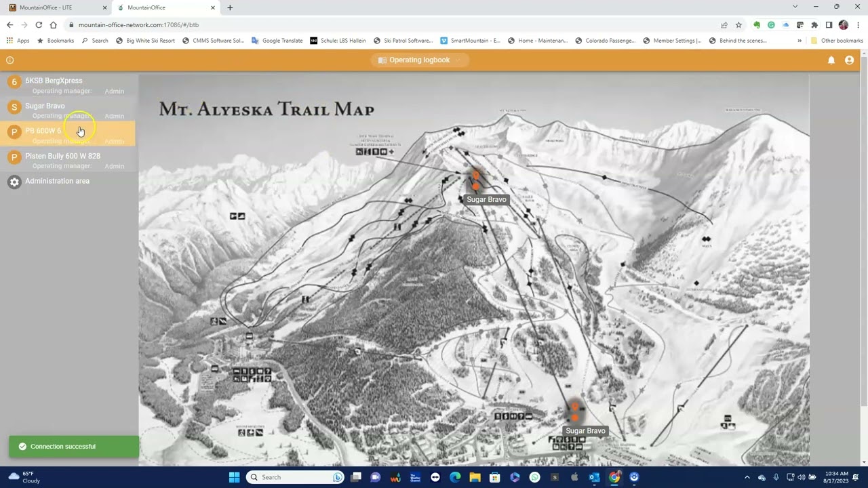Image resolution: width=868 pixels, height=488 pixels.
Task: Open Chrome profile avatar
Action: tap(844, 25)
